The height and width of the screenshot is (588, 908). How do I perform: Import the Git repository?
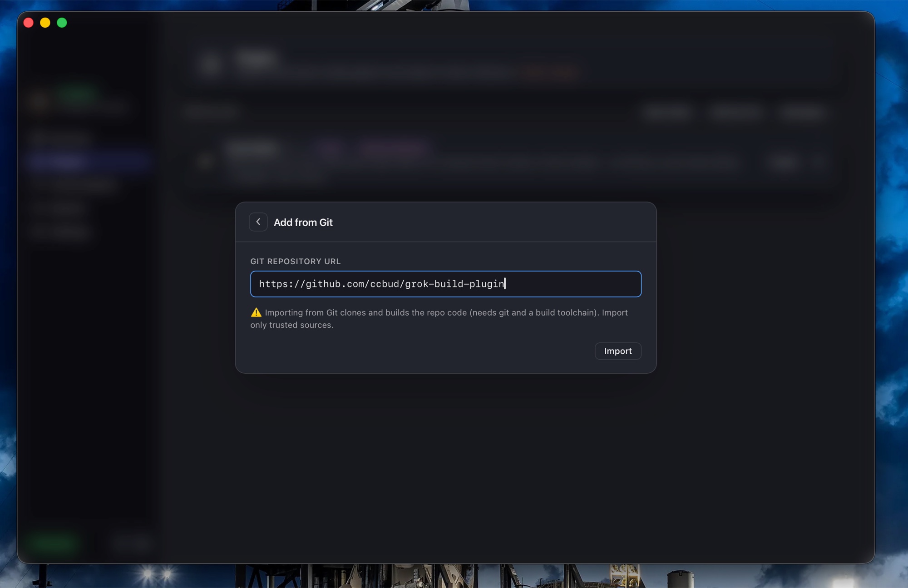(x=617, y=351)
